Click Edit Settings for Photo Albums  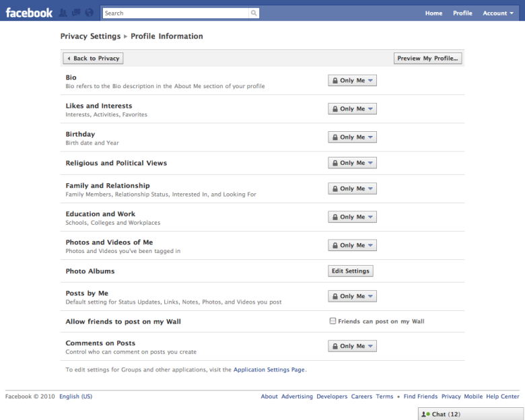click(x=351, y=271)
